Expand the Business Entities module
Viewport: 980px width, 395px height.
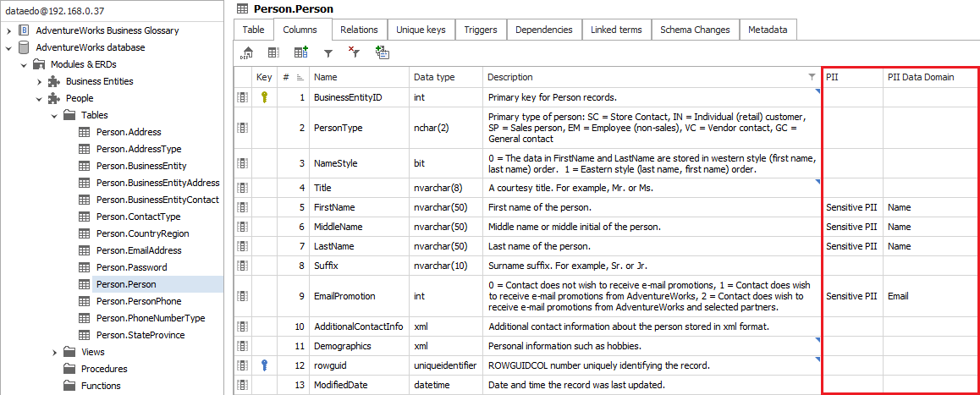coord(39,81)
